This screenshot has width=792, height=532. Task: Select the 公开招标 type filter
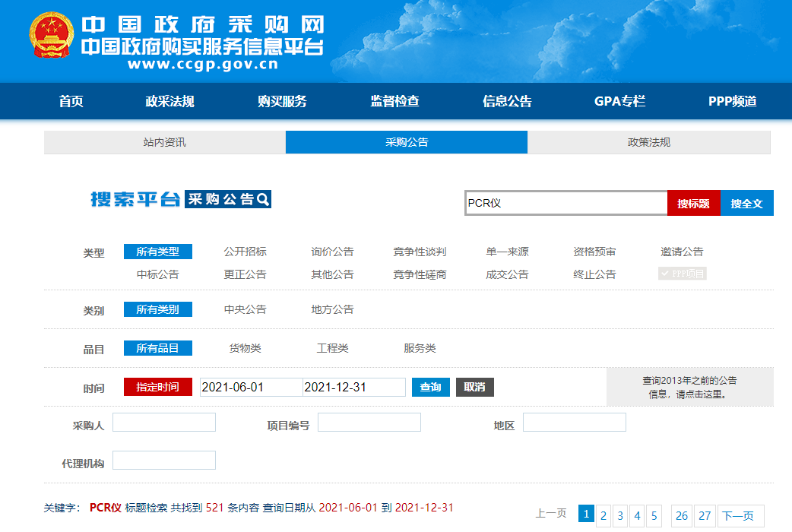pos(245,252)
